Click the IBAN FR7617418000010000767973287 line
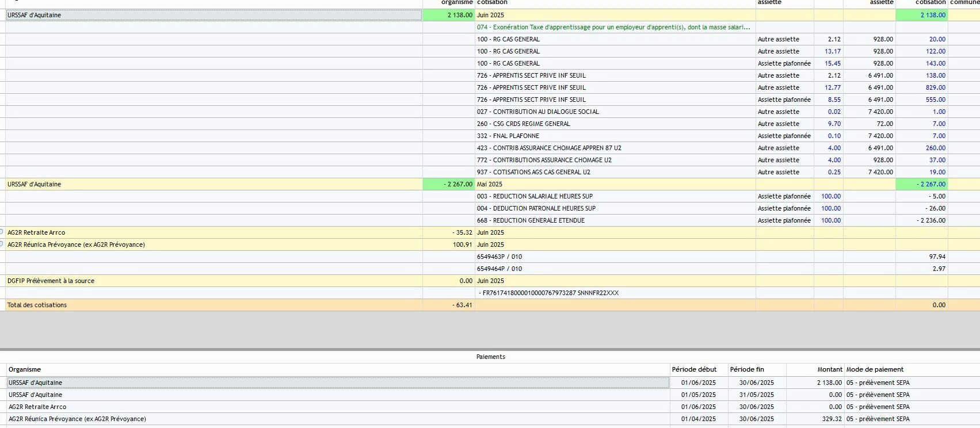 click(548, 293)
